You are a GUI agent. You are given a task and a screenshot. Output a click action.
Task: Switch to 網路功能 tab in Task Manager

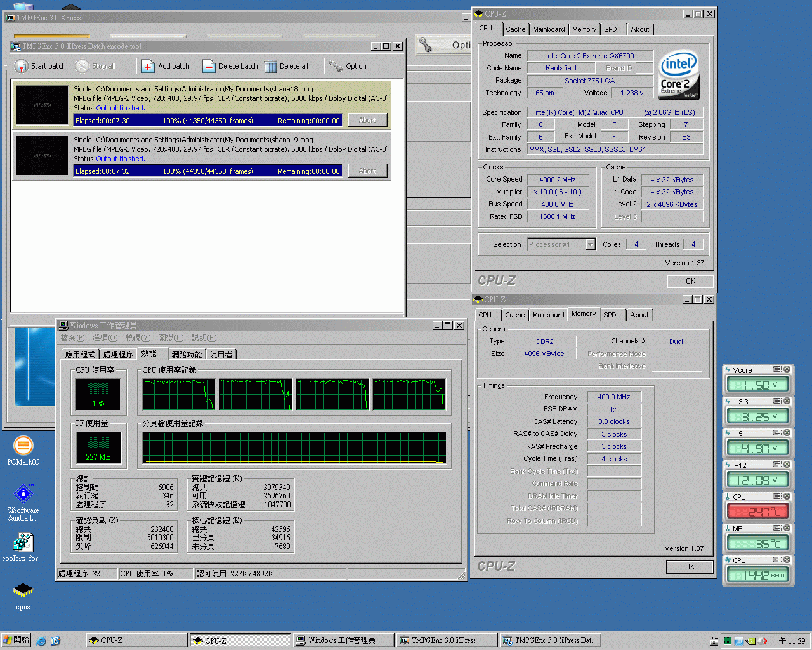tap(187, 354)
